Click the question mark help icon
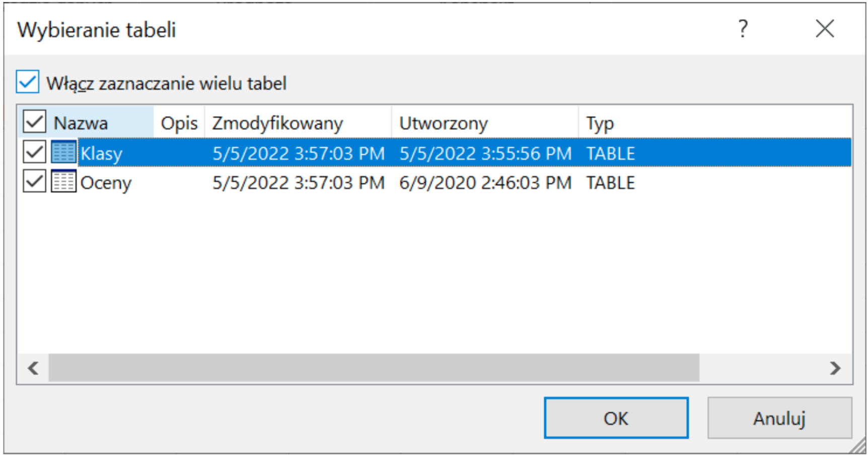The width and height of the screenshot is (868, 458). click(743, 29)
